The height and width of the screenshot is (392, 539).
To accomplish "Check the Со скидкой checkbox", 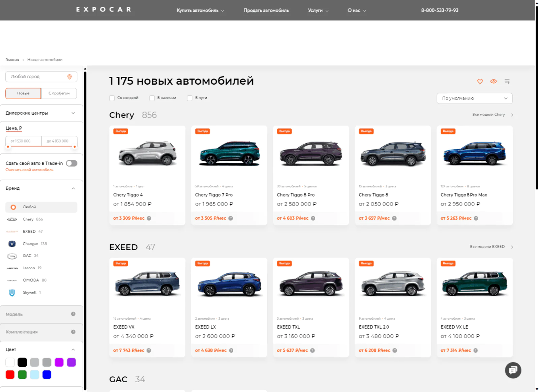I will tap(112, 98).
